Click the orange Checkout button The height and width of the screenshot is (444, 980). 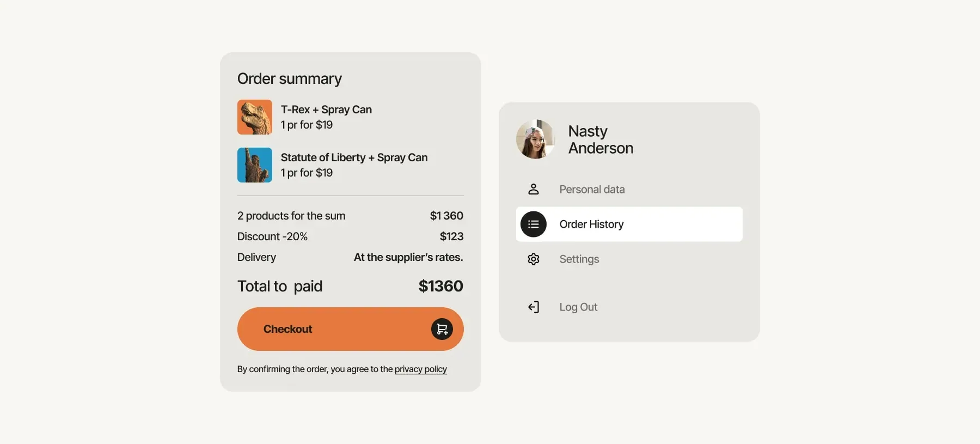click(x=351, y=329)
